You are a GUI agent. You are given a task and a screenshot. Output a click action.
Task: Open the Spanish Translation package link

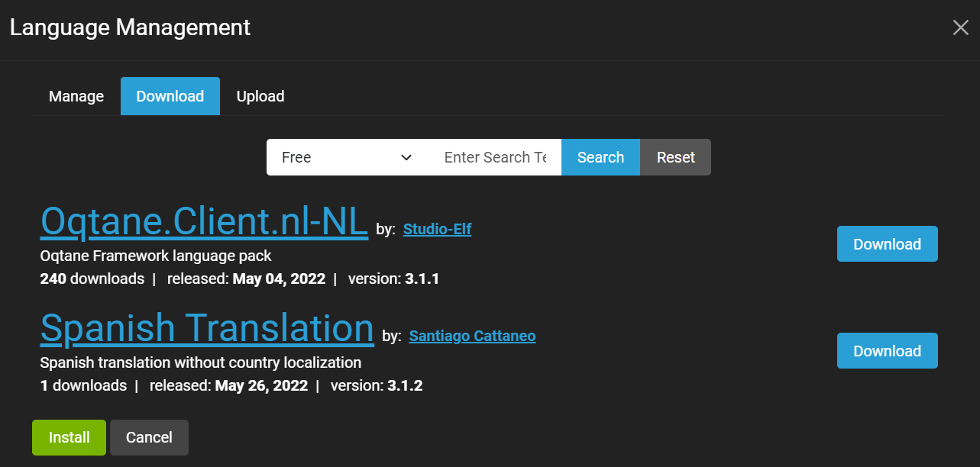[207, 327]
